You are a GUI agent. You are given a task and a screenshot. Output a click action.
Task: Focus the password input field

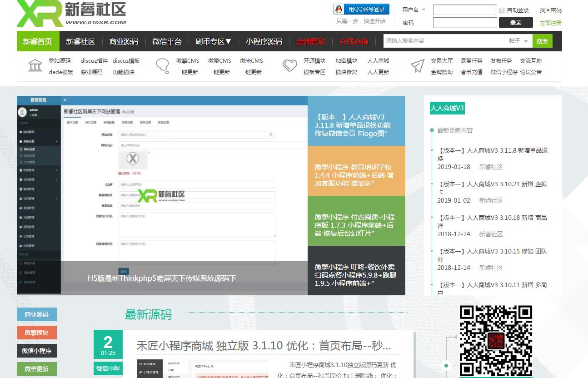coord(465,22)
